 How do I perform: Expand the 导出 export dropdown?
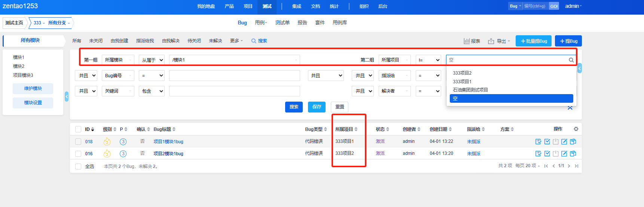pyautogui.click(x=499, y=41)
